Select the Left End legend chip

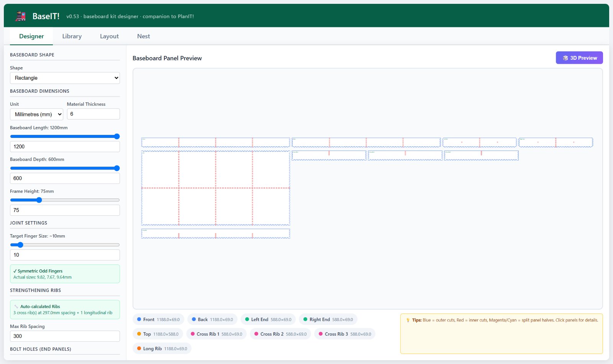point(268,320)
